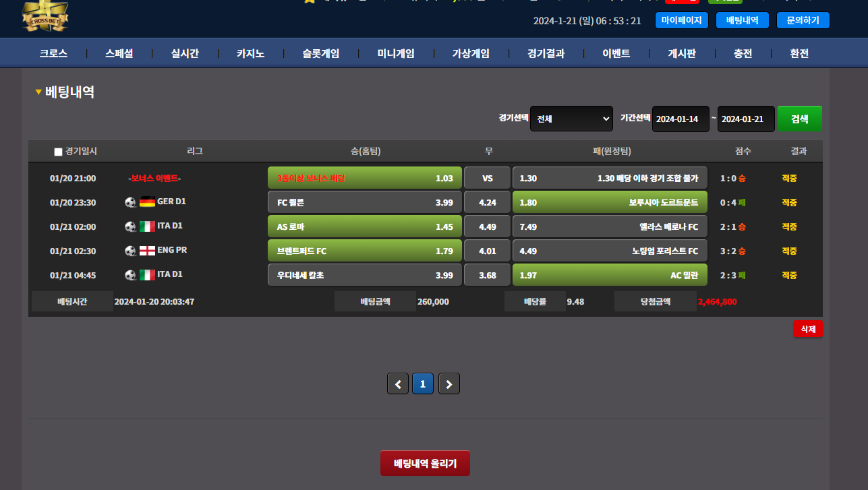Go to previous page with left arrow
Screen dimensions: 868x490
coord(398,384)
